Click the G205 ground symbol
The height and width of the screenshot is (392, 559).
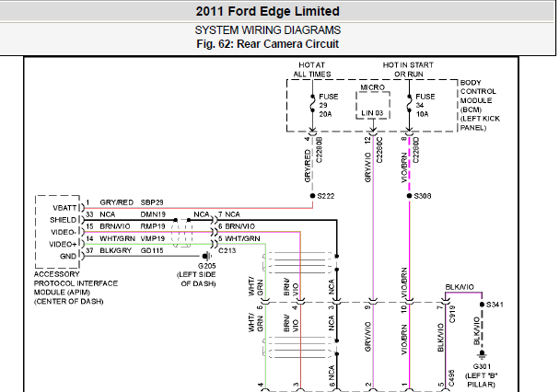(207, 256)
